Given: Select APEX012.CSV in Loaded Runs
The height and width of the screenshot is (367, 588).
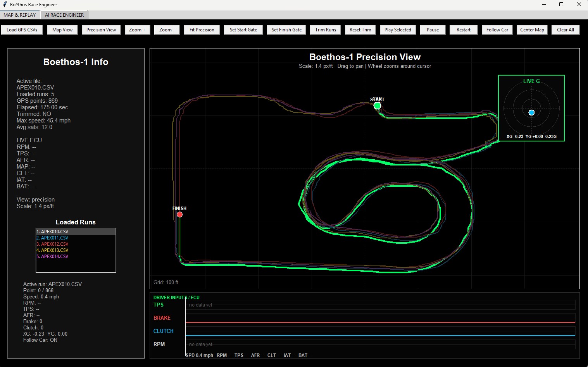Looking at the screenshot, I should pyautogui.click(x=76, y=244).
